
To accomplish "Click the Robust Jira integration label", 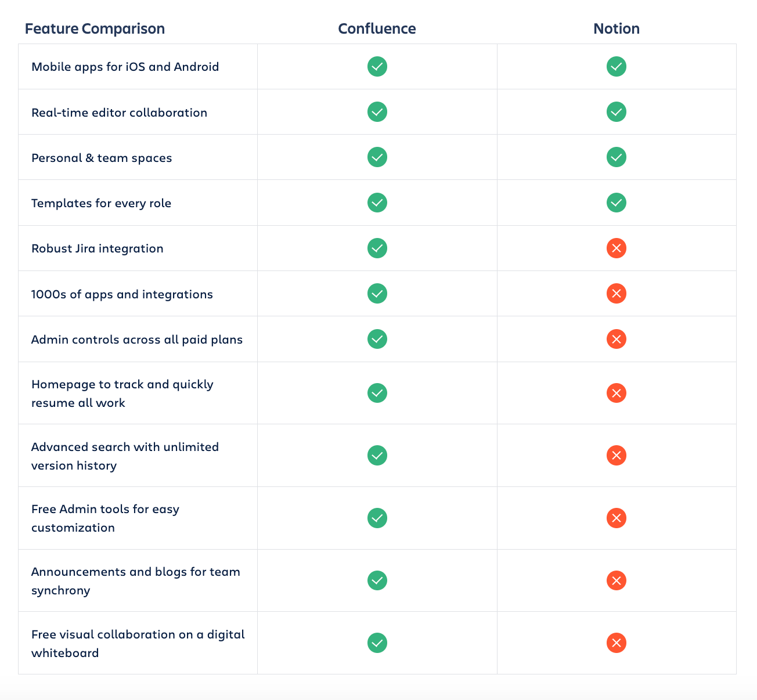I will [x=98, y=248].
